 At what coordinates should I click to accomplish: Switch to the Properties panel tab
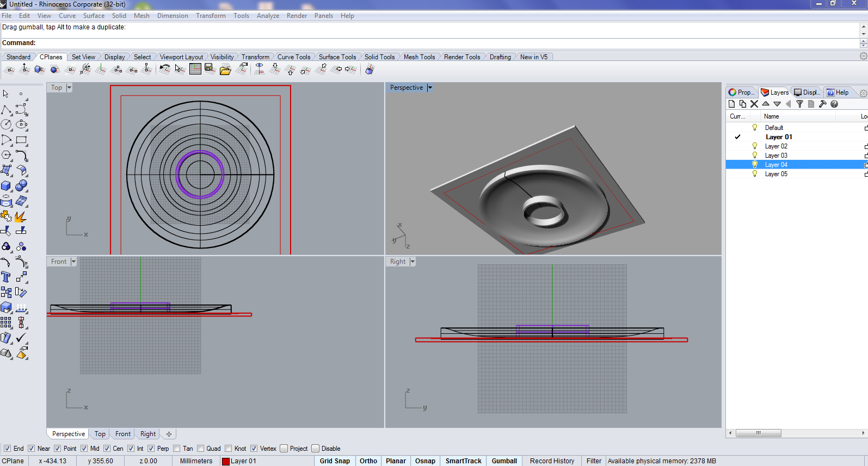point(742,92)
